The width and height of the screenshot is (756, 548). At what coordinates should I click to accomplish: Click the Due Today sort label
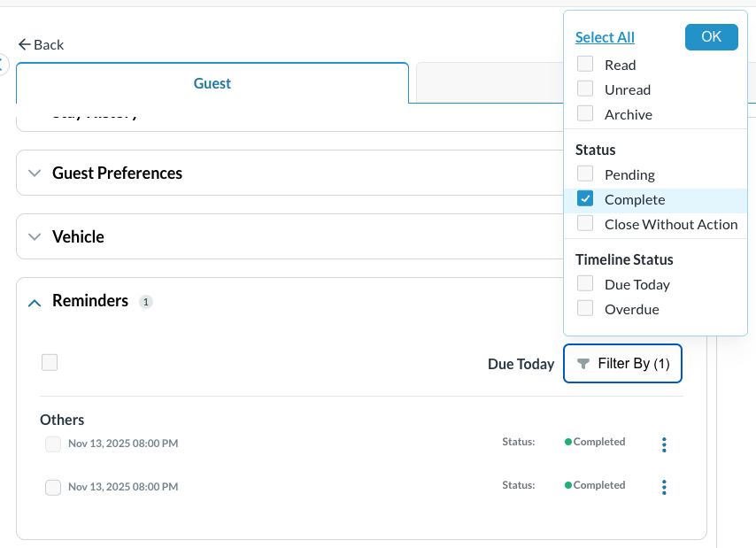coord(521,363)
